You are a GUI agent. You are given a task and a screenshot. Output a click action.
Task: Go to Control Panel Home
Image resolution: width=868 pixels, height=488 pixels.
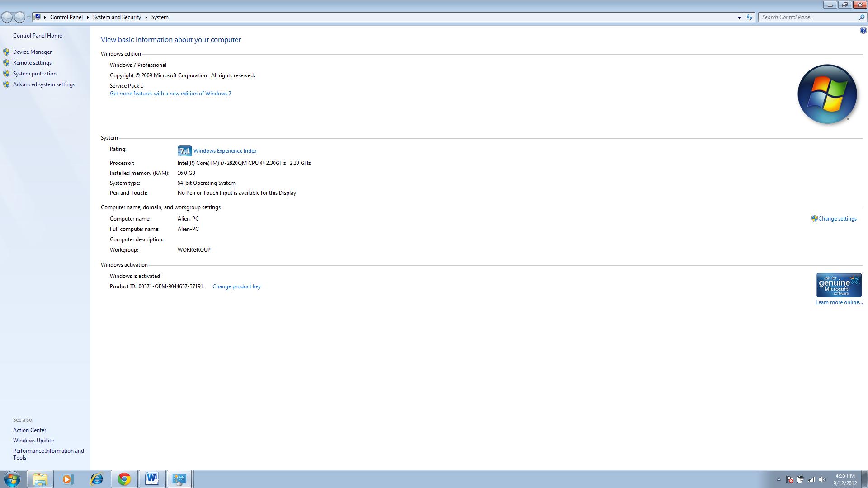38,36
